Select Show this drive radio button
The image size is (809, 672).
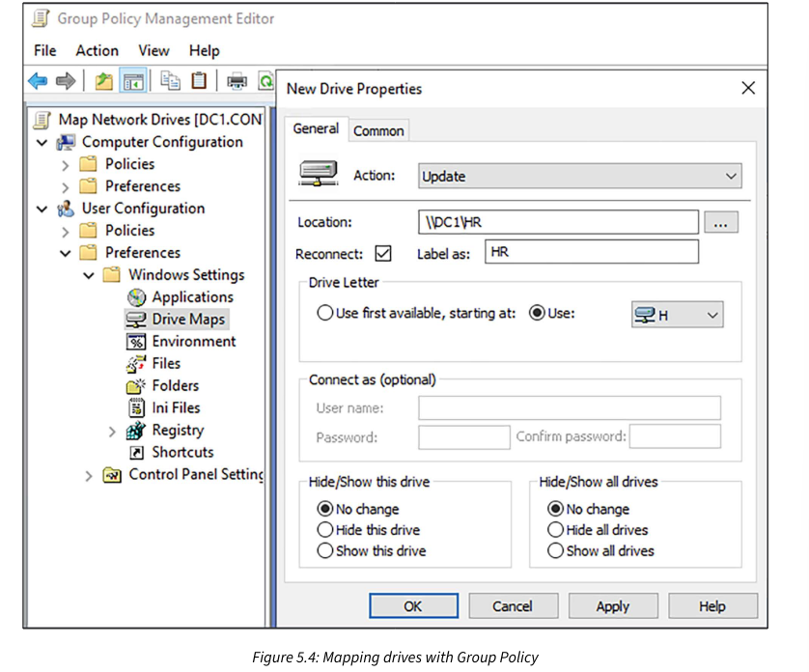pos(325,550)
